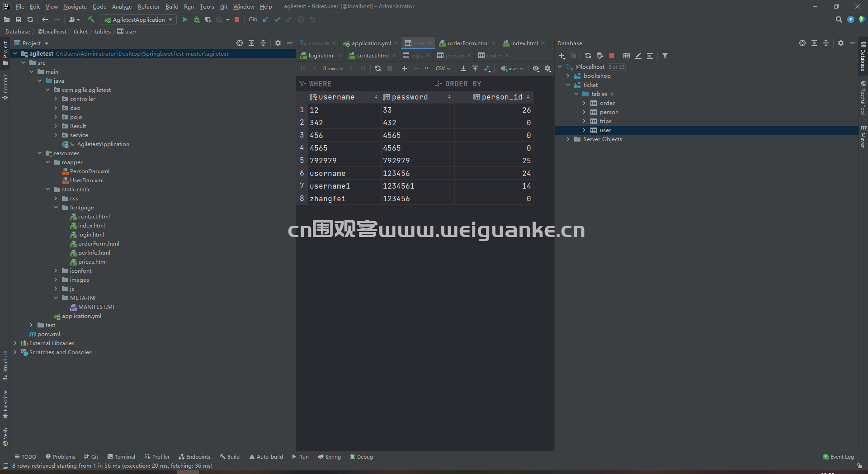Open the Profiler tool window
This screenshot has height=474, width=868.
click(157, 457)
